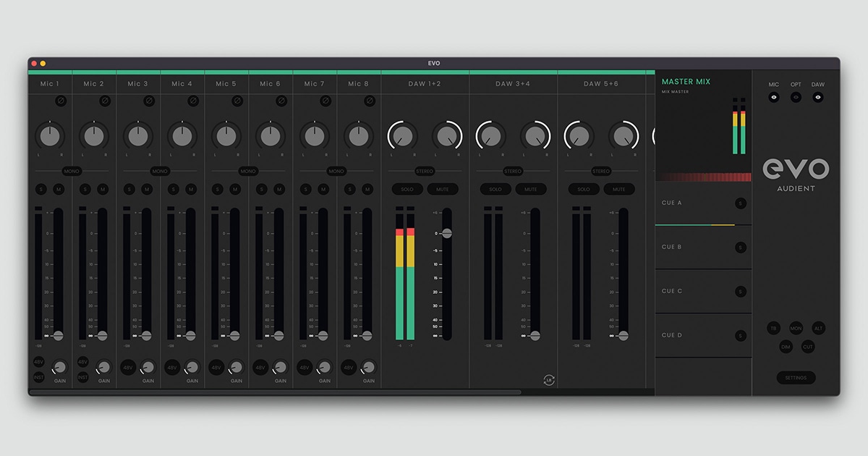This screenshot has height=456, width=868.
Task: Toggle OPT channels visibility eye
Action: (x=796, y=97)
